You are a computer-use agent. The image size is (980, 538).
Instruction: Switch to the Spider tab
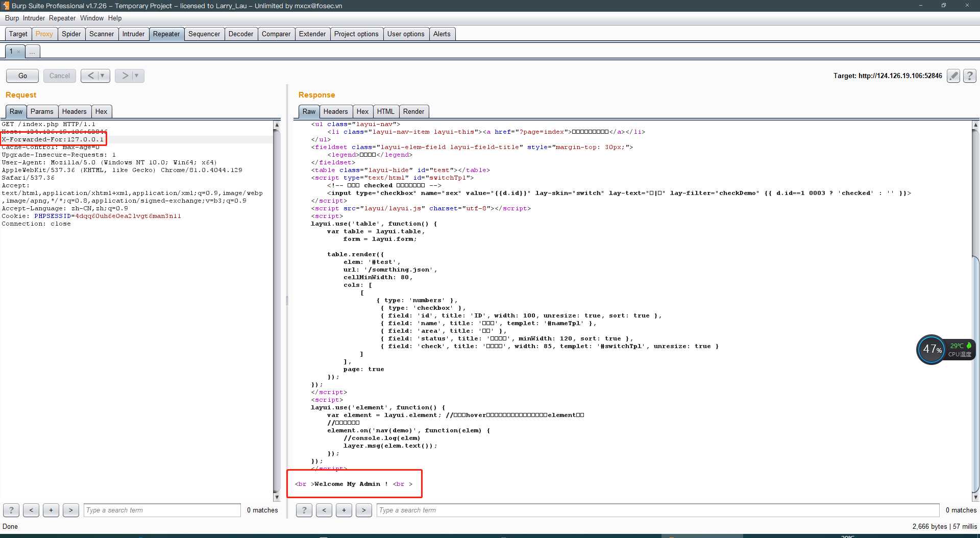(71, 34)
